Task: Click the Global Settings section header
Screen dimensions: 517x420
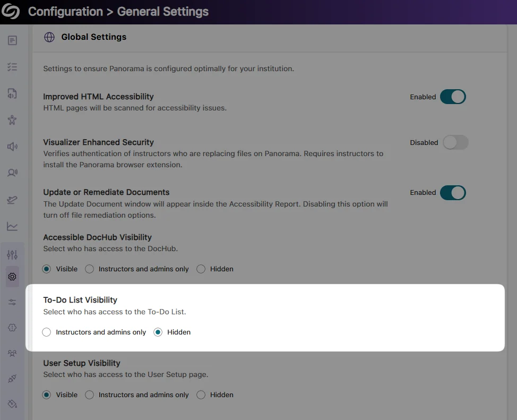Action: 94,37
